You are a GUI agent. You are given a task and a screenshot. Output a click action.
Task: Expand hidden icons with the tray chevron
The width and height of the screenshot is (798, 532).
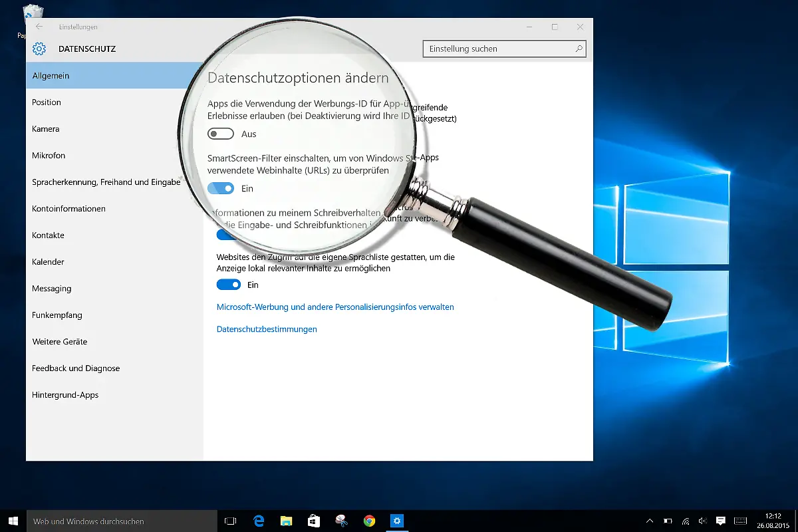pos(650,521)
